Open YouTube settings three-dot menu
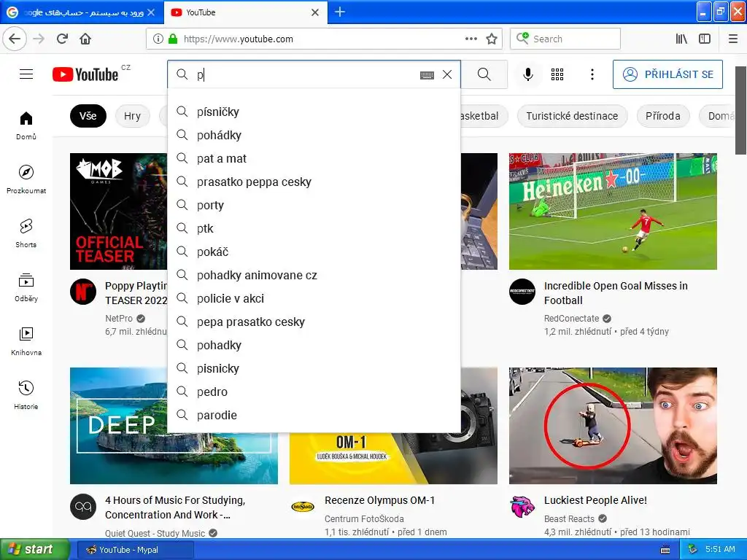Viewport: 747px width, 560px height. coord(592,74)
